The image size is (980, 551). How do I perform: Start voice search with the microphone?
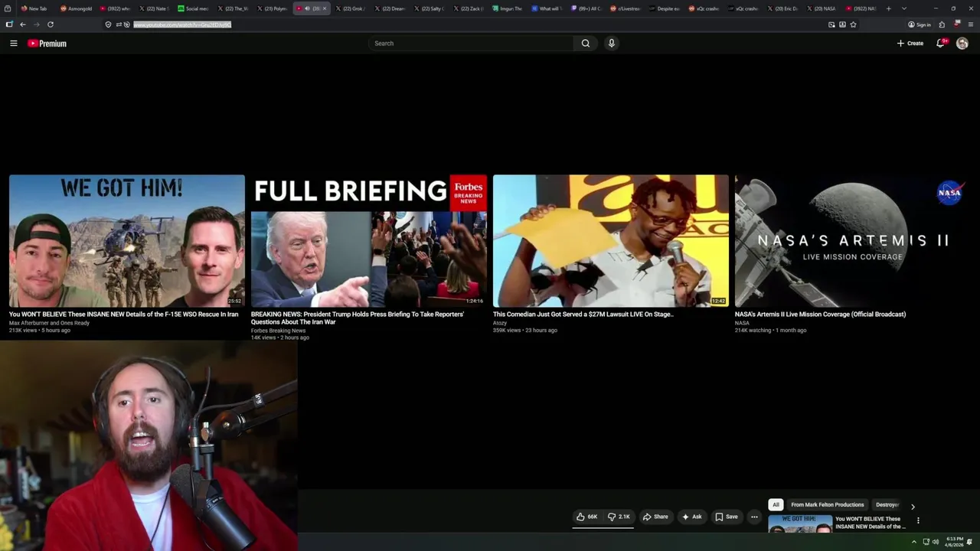pyautogui.click(x=611, y=44)
